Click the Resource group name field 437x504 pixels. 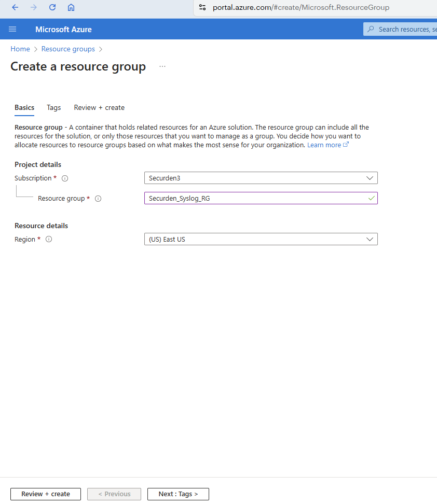tap(261, 198)
